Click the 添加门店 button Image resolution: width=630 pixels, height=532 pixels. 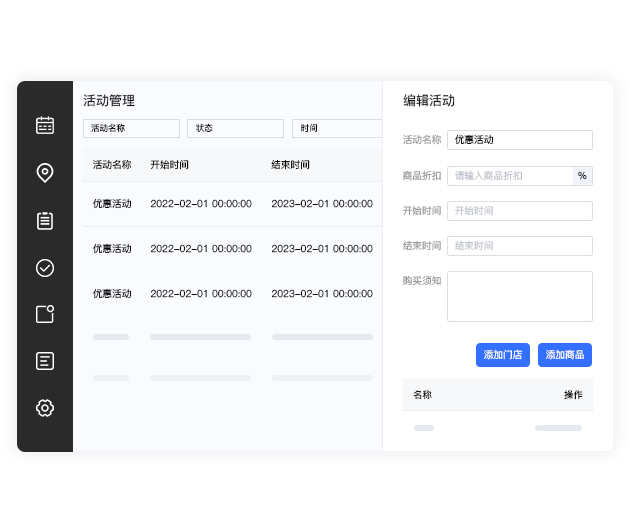(502, 355)
